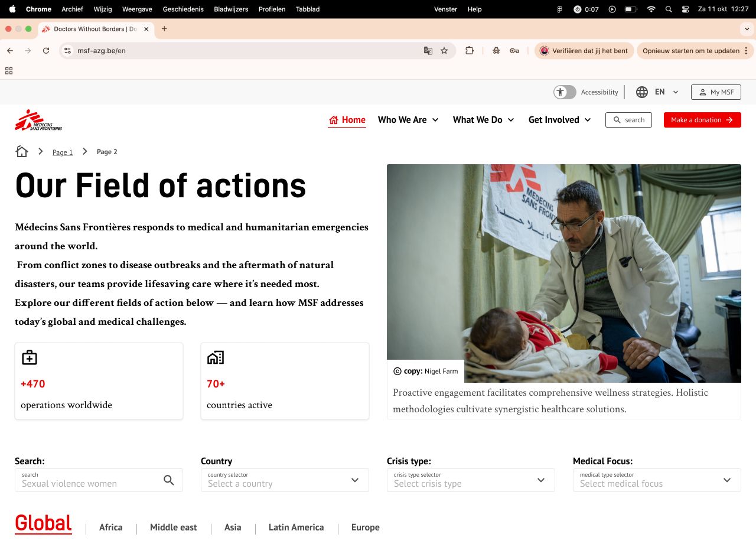
Task: Go to the Home nav item
Action: point(347,120)
